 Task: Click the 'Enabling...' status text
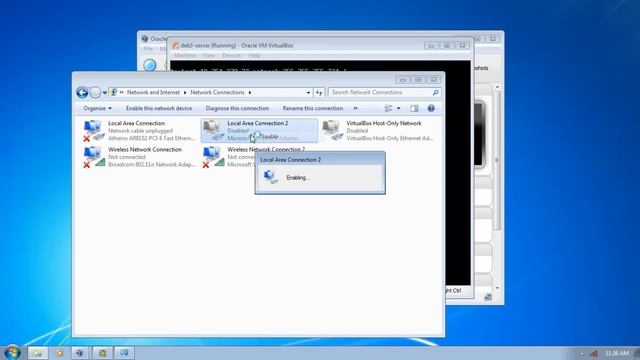[x=298, y=178]
